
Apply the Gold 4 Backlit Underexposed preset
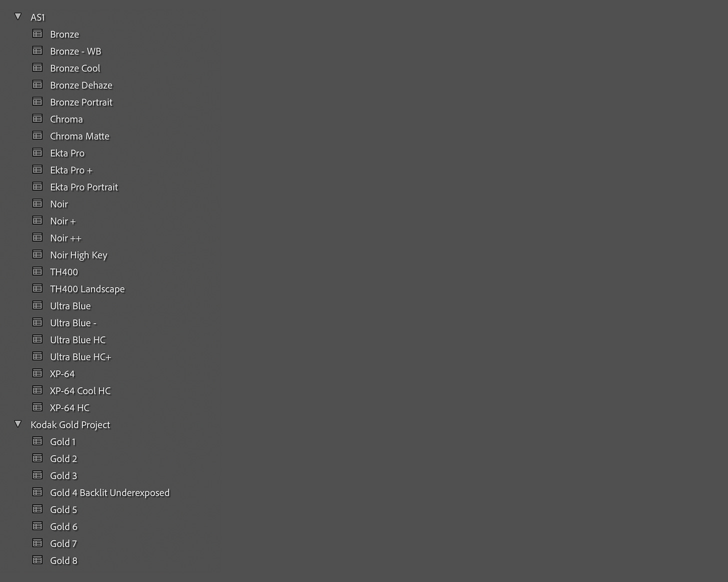109,493
